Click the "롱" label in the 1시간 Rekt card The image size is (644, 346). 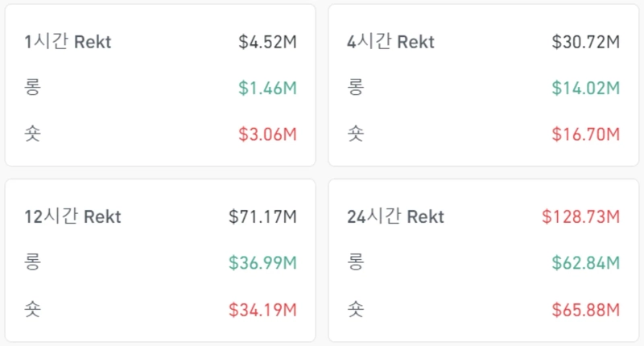tap(32, 88)
